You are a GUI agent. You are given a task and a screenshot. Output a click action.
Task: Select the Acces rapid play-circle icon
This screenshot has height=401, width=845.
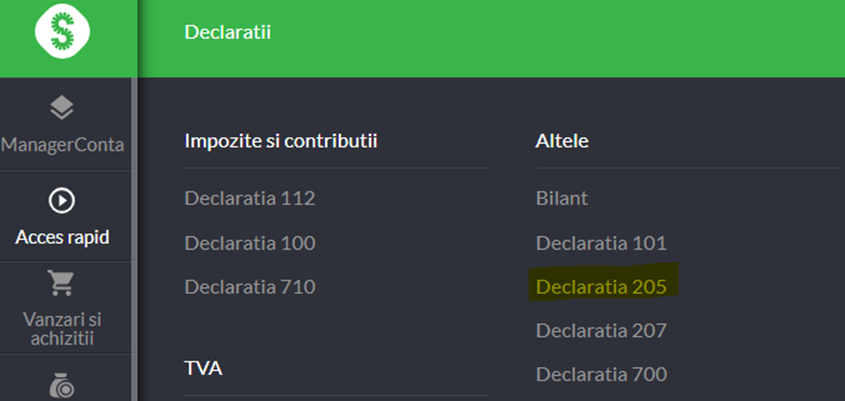click(62, 200)
